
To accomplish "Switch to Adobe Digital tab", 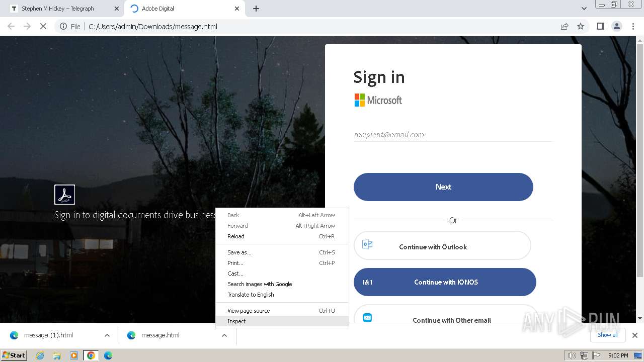I will pyautogui.click(x=184, y=9).
